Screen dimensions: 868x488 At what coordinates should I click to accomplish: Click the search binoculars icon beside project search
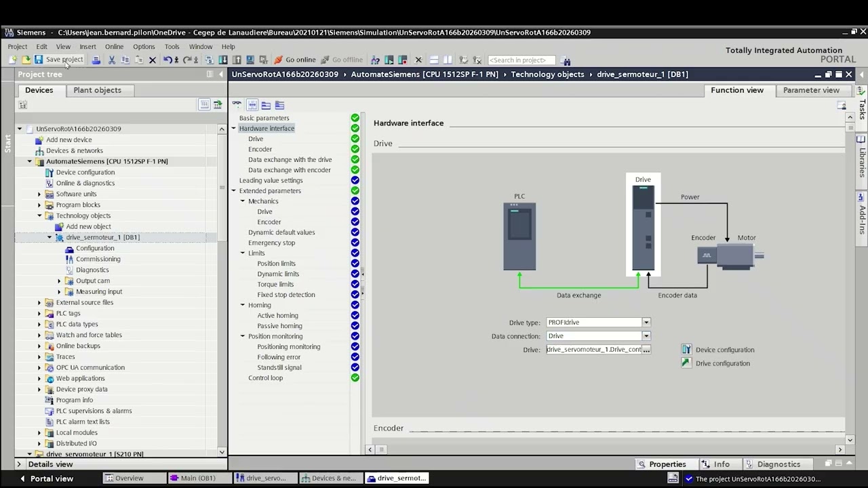[x=566, y=60]
